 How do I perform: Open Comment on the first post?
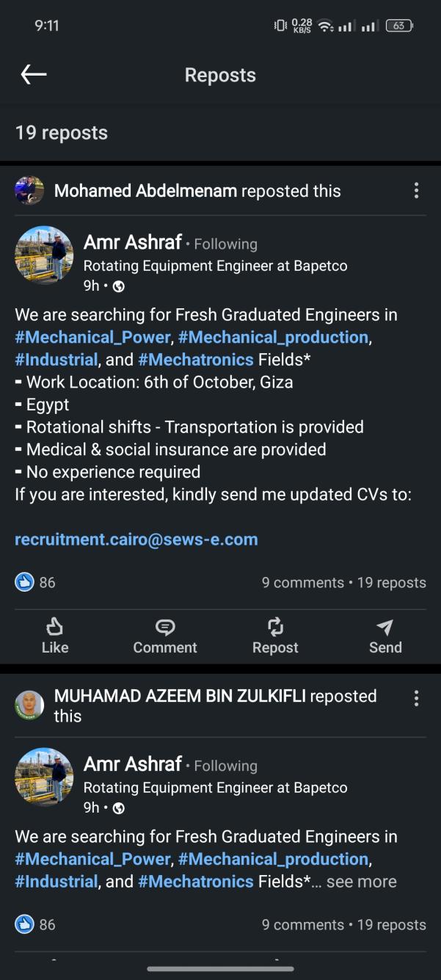point(165,635)
